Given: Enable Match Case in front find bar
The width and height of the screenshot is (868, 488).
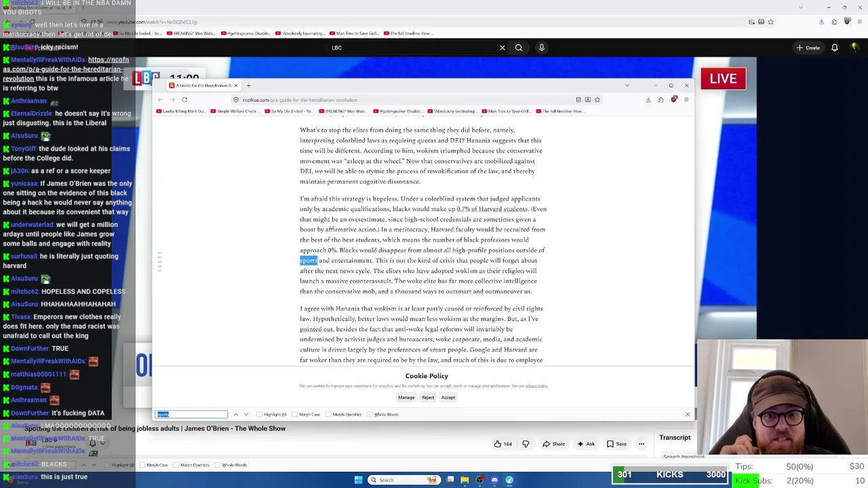Looking at the screenshot, I should [306, 414].
